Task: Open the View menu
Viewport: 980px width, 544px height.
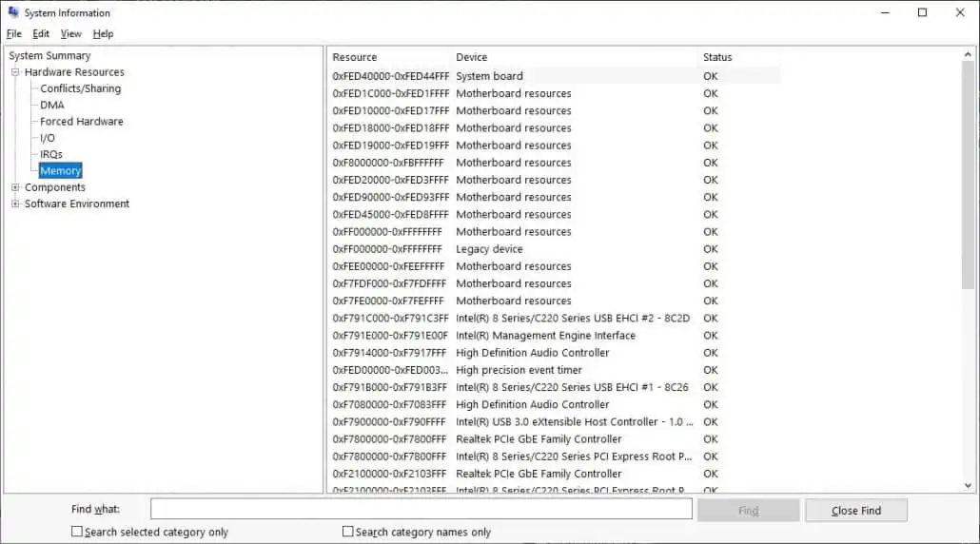Action: 70,33
